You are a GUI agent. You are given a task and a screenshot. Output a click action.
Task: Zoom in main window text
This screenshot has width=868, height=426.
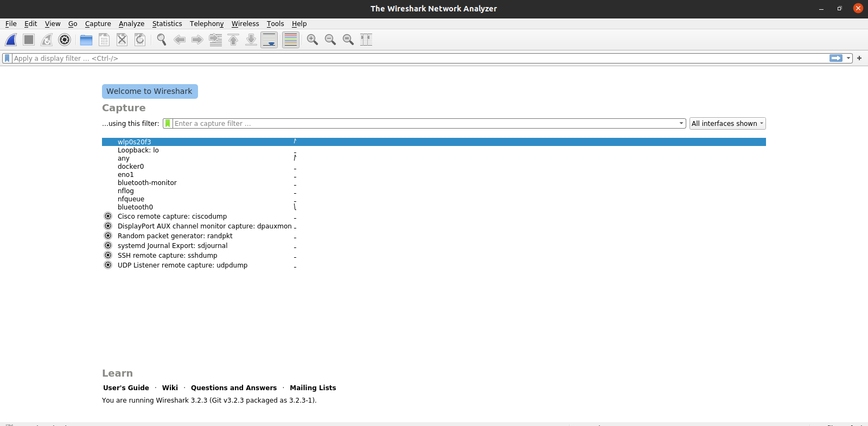point(312,40)
